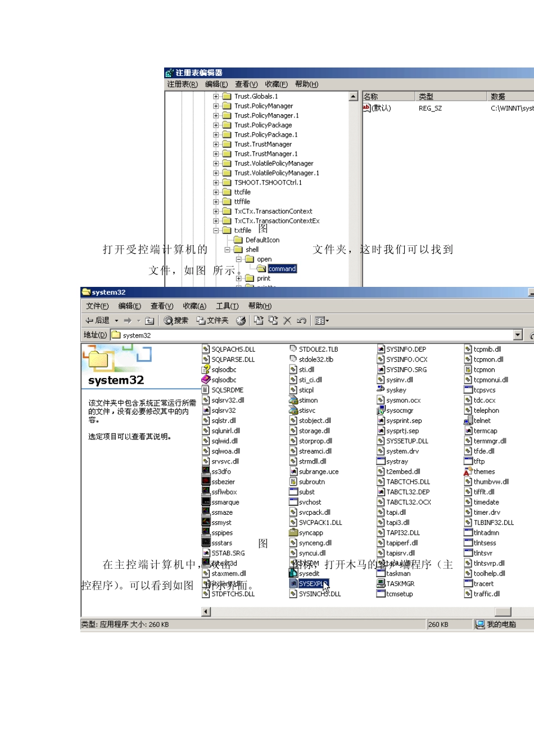Select the TASKMGR program icon
Viewport: 534px width, 756px height.
click(x=381, y=584)
